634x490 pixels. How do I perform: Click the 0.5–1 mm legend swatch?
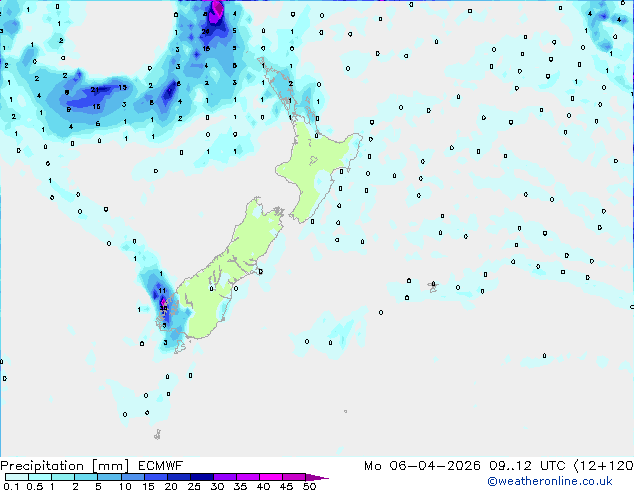pyautogui.click(x=40, y=477)
